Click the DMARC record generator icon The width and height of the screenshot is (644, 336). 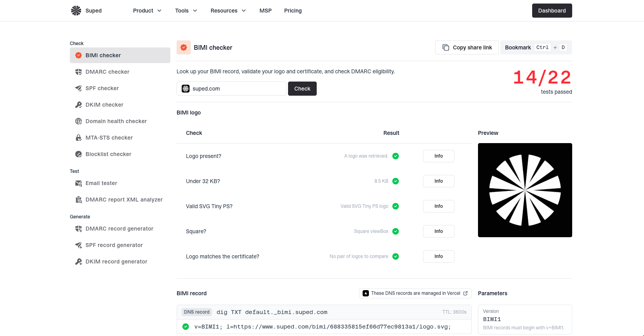click(78, 229)
